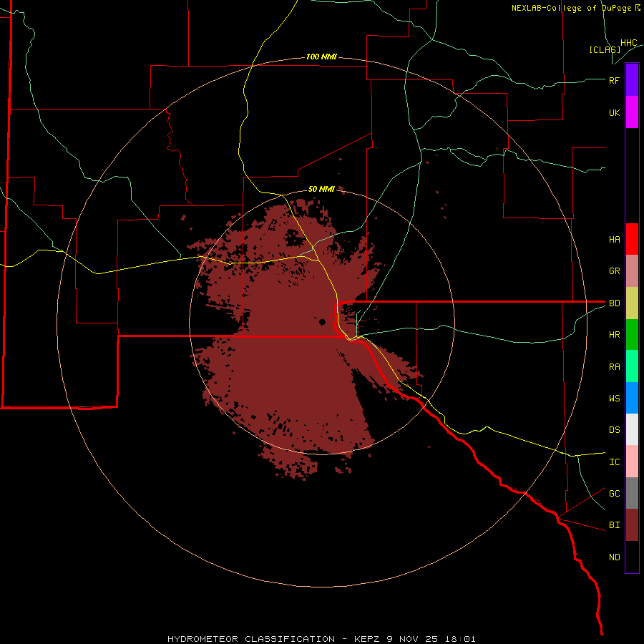Click the BI legend label
The image size is (644, 644).
[614, 525]
